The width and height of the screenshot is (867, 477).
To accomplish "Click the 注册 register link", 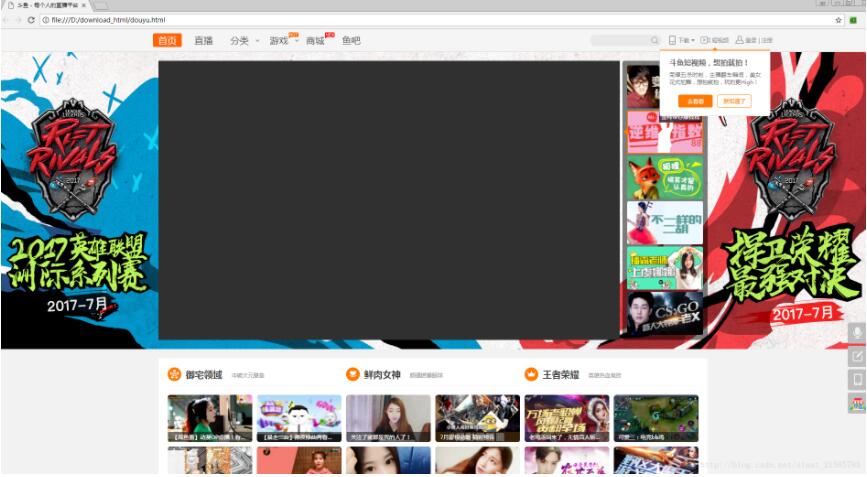I will pyautogui.click(x=766, y=40).
